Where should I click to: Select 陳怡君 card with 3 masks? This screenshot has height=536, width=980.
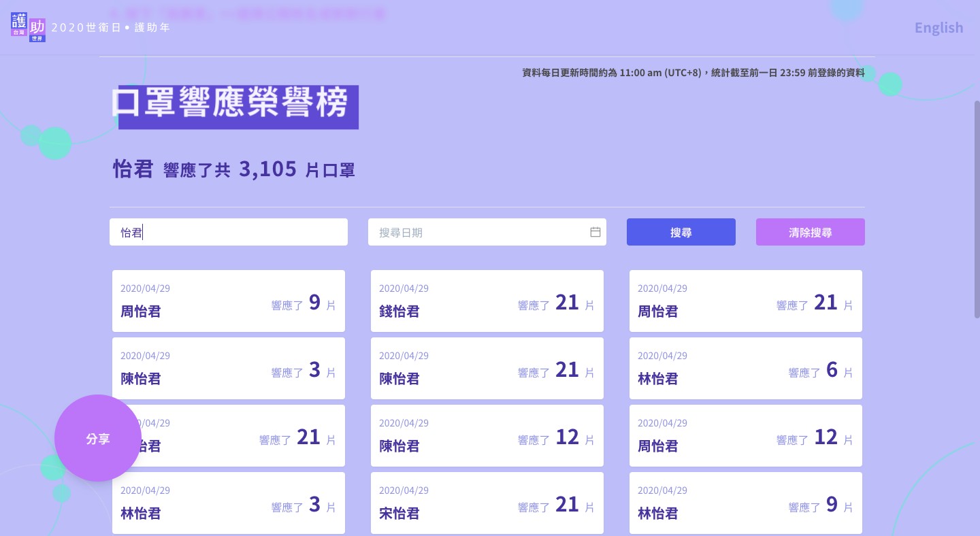[x=228, y=368]
